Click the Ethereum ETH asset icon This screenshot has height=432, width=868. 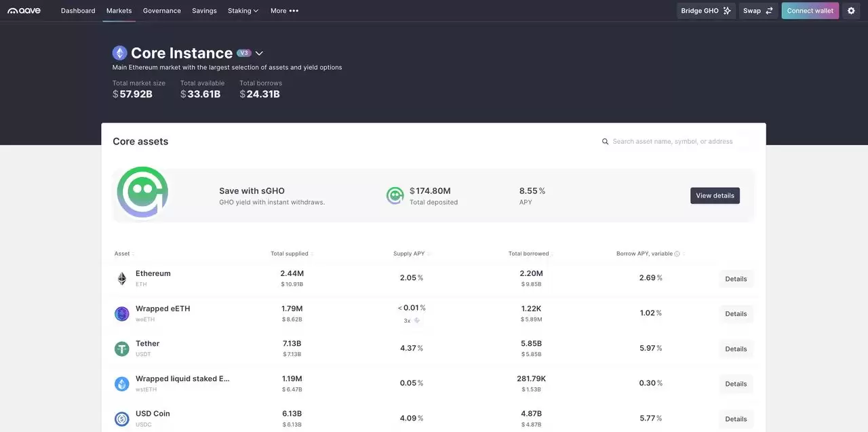coord(122,279)
